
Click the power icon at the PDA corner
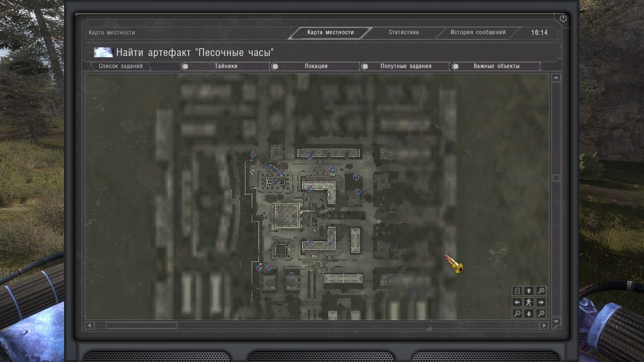[563, 18]
